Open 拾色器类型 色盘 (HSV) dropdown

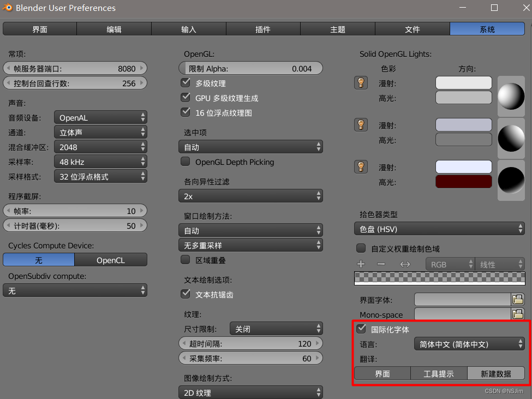tap(439, 229)
